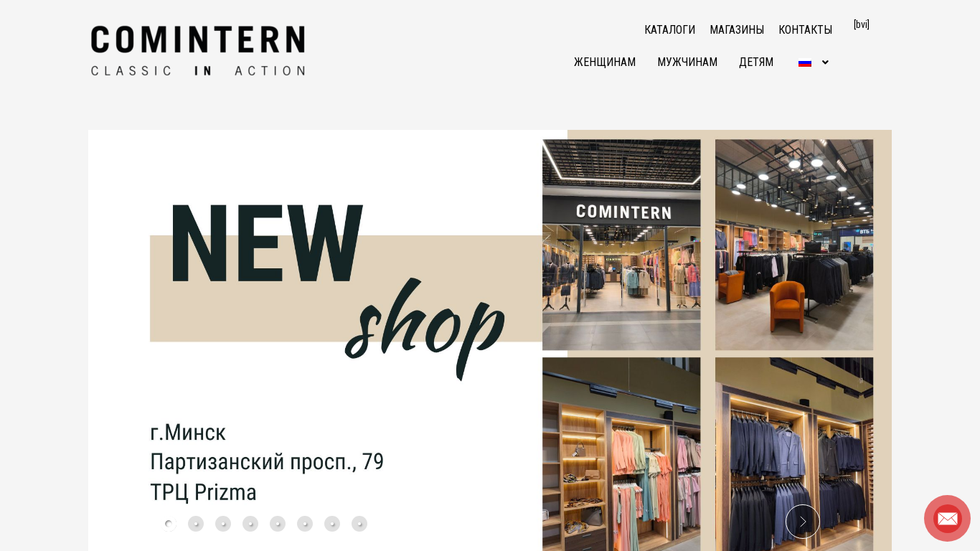This screenshot has height=551, width=980.
Task: Click the Russian flag language icon
Action: 805,62
